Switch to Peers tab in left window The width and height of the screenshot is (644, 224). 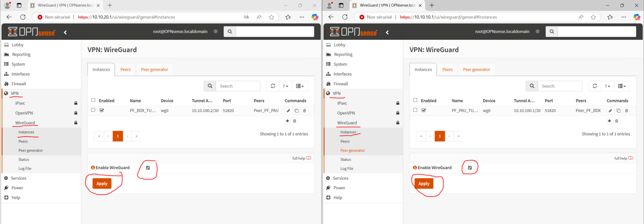click(x=126, y=70)
